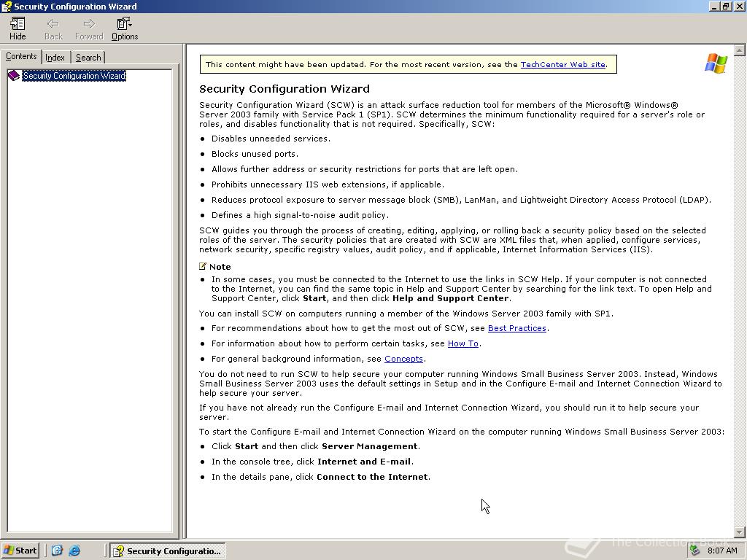Click the Security Configuration Wizard topic heading

tap(285, 89)
